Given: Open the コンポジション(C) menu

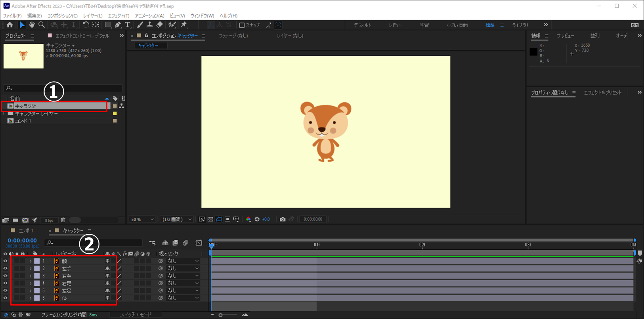Looking at the screenshot, I should 62,16.
